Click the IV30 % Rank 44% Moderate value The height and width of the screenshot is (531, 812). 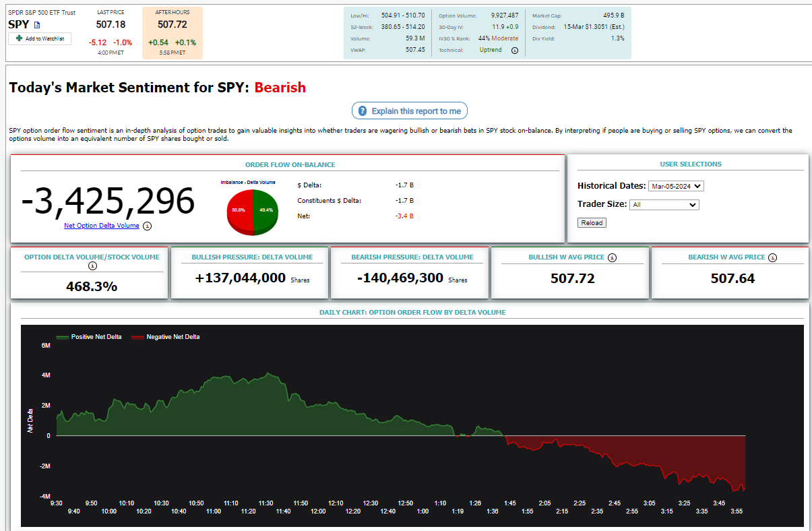click(x=498, y=38)
